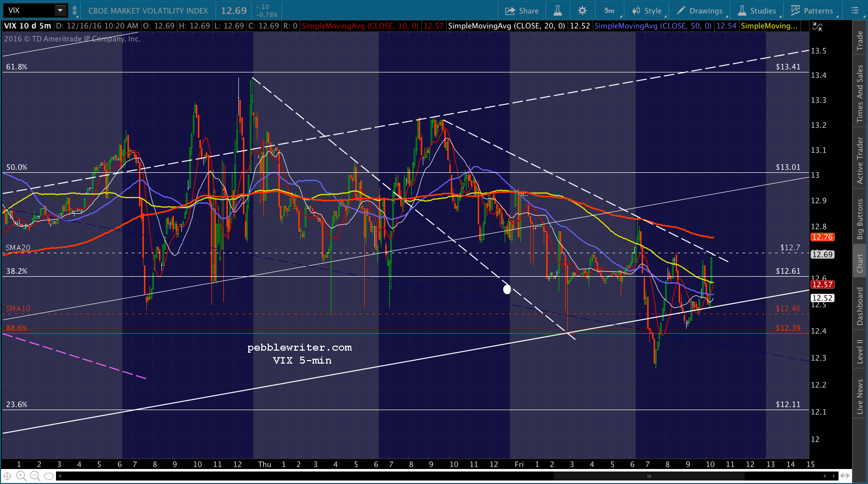The height and width of the screenshot is (484, 868).
Task: Click the 23.6% Fibonacci level label
Action: (16, 405)
